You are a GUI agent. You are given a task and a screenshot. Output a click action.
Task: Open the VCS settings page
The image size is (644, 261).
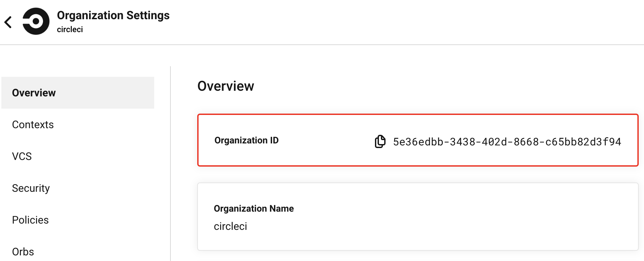pos(22,156)
